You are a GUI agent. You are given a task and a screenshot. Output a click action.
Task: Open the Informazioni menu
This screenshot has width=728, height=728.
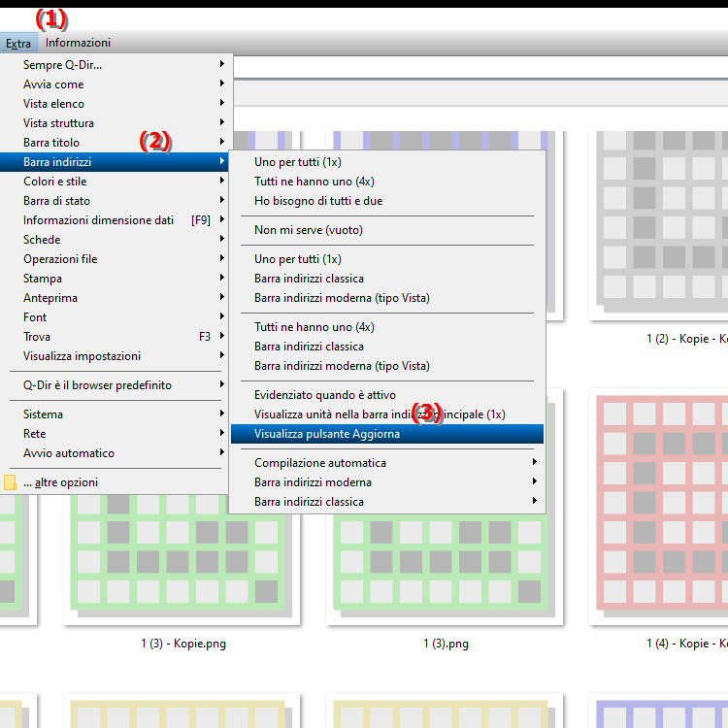[78, 43]
